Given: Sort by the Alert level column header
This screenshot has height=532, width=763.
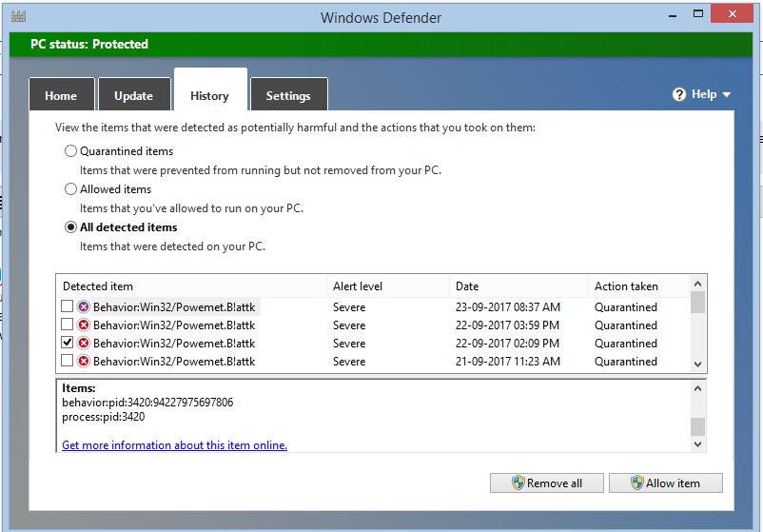Looking at the screenshot, I should 388,286.
